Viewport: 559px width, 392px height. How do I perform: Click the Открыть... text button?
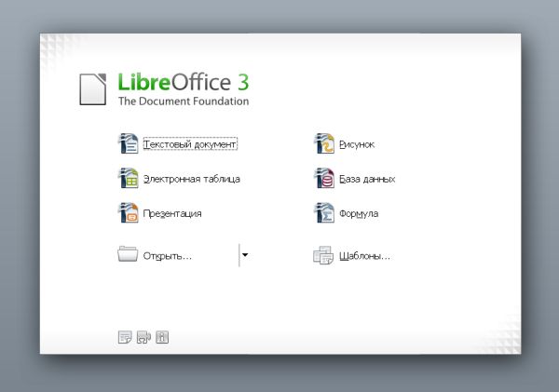[167, 256]
